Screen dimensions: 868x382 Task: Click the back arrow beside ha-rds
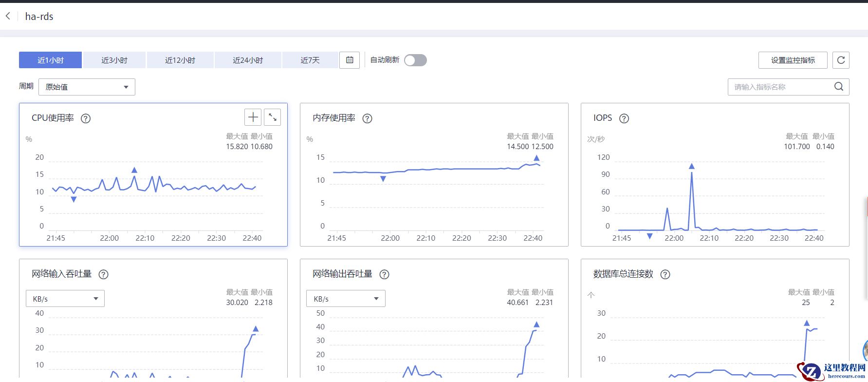click(x=8, y=16)
